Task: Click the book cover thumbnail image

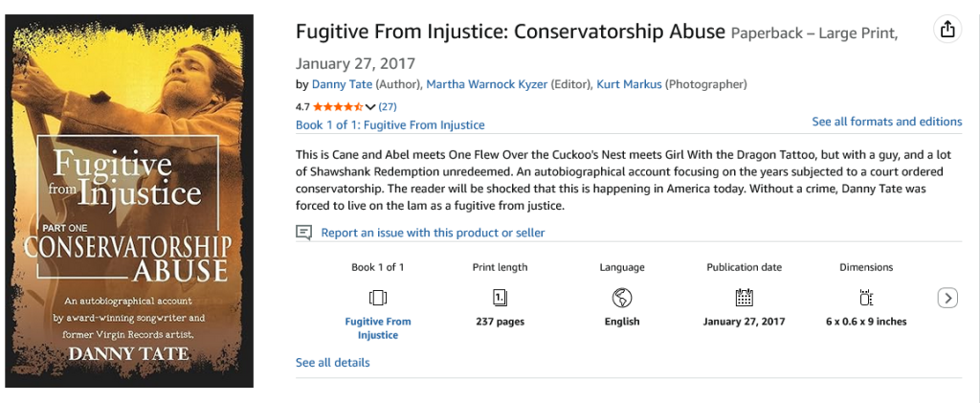Action: (x=129, y=201)
